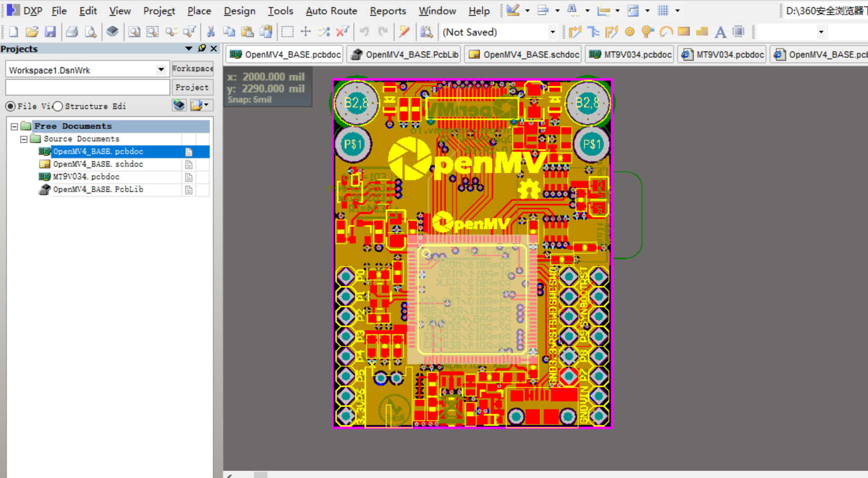Select OpenMV4_BASE.schdoc in tree
Screen dimensions: 868x478
click(98, 164)
